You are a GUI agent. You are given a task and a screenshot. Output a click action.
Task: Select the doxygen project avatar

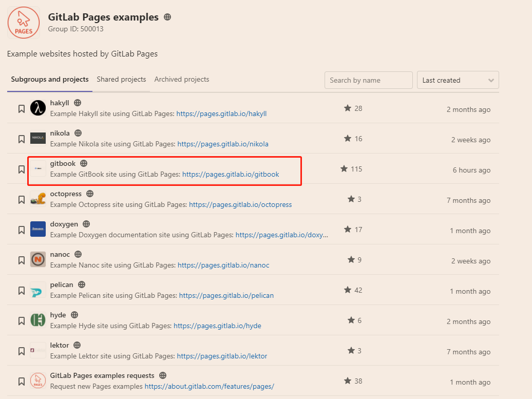click(37, 229)
